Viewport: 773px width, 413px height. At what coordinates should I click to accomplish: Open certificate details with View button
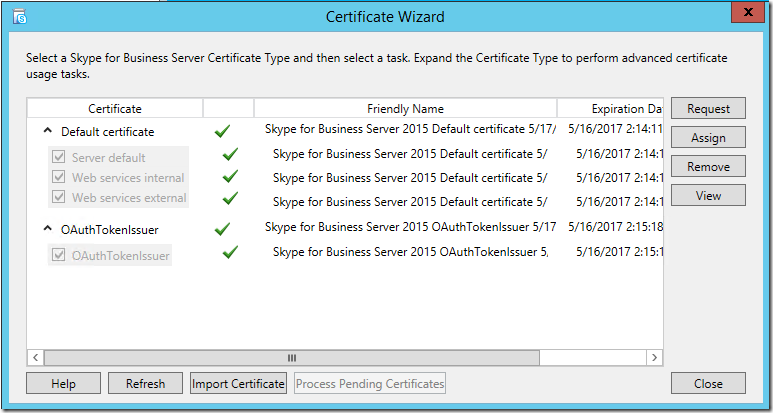click(708, 195)
